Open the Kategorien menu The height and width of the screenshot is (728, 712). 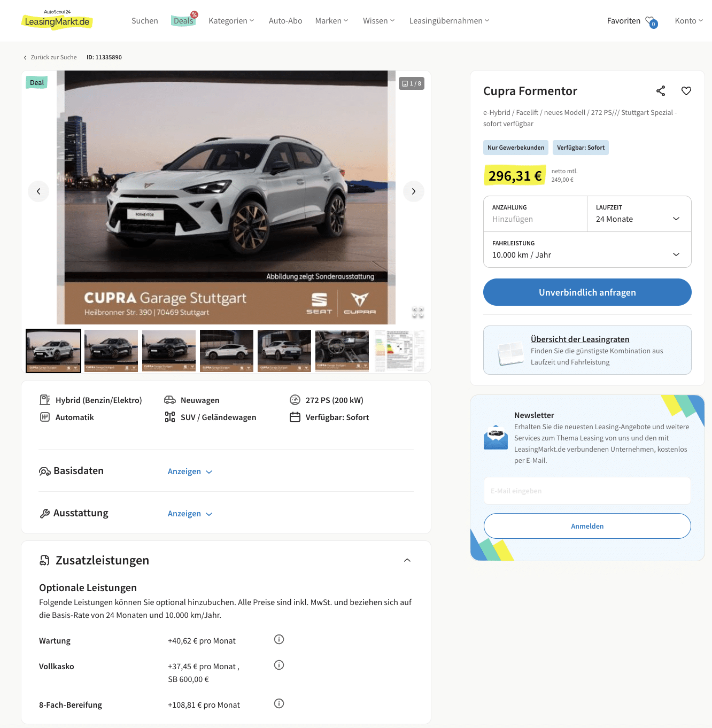pos(231,21)
